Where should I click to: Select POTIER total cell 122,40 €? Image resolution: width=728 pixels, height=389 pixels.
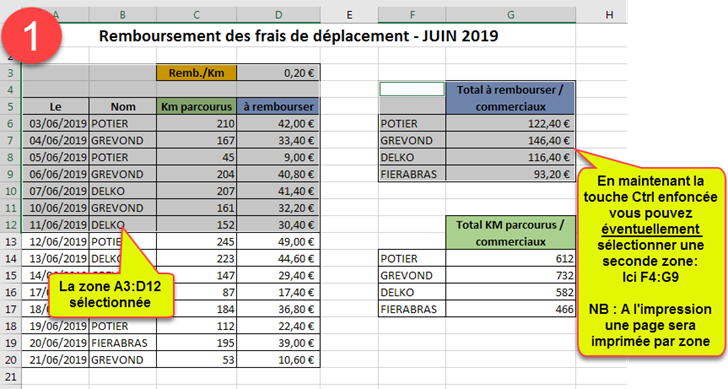(510, 123)
